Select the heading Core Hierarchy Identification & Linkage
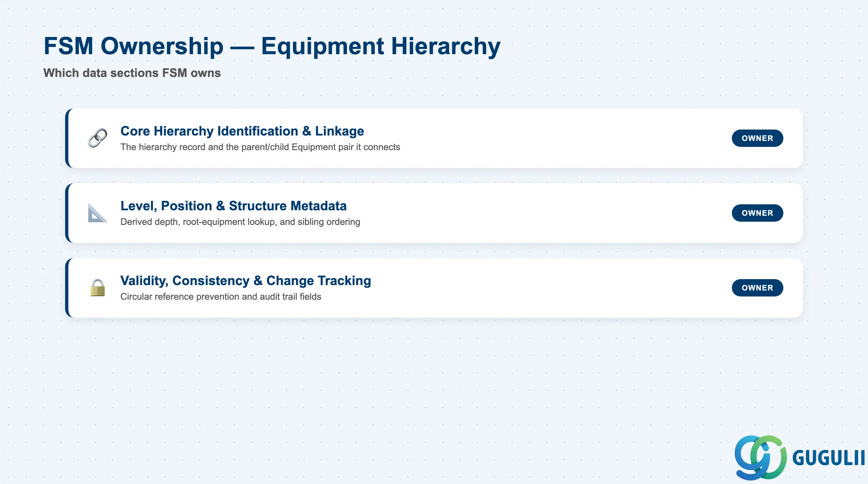The image size is (868, 484). [x=242, y=131]
